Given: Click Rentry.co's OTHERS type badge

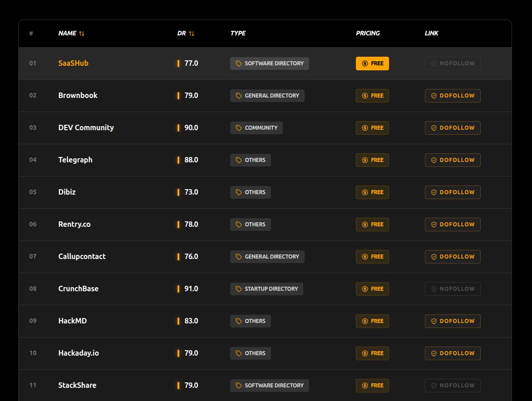Looking at the screenshot, I should (x=251, y=225).
